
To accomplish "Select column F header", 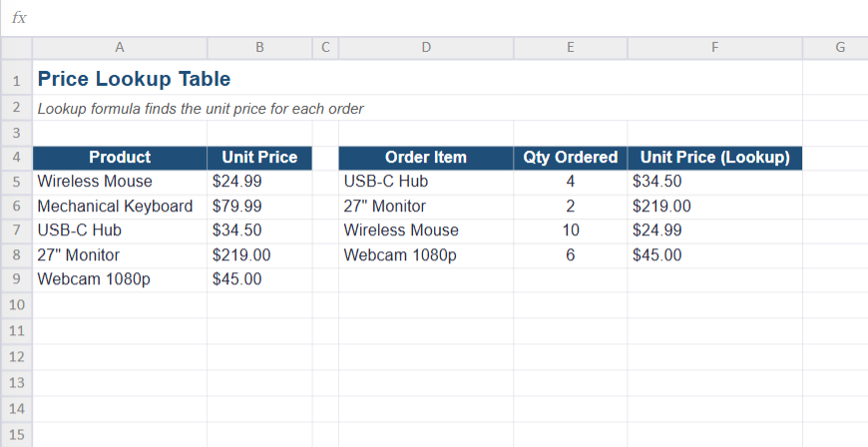I will pos(714,48).
